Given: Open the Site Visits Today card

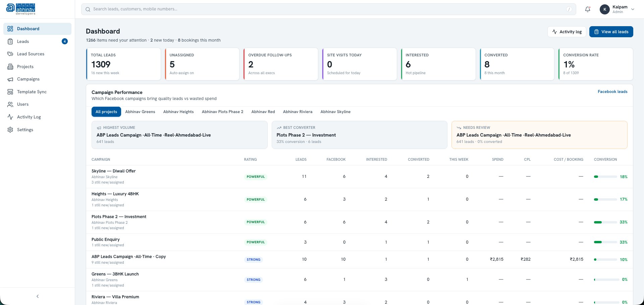Looking at the screenshot, I should (360, 64).
